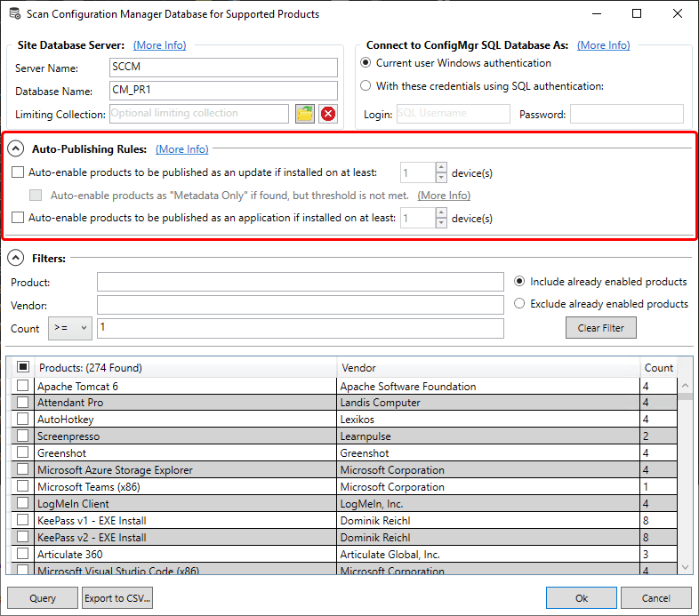Screen dimensions: 699x616
Task: Focus the SQL Login username field
Action: pyautogui.click(x=454, y=114)
